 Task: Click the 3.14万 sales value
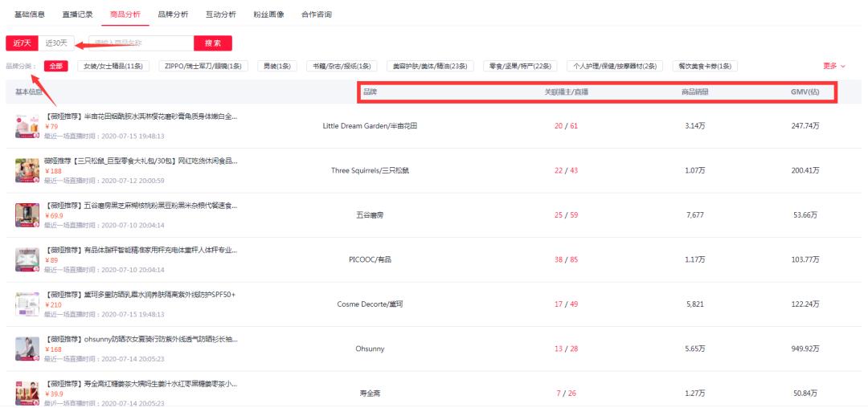tap(694, 126)
